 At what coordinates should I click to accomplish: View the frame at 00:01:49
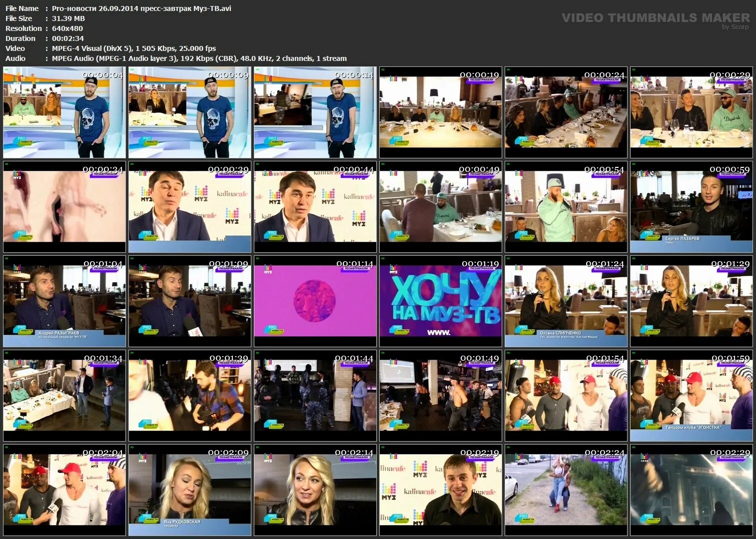point(441,396)
